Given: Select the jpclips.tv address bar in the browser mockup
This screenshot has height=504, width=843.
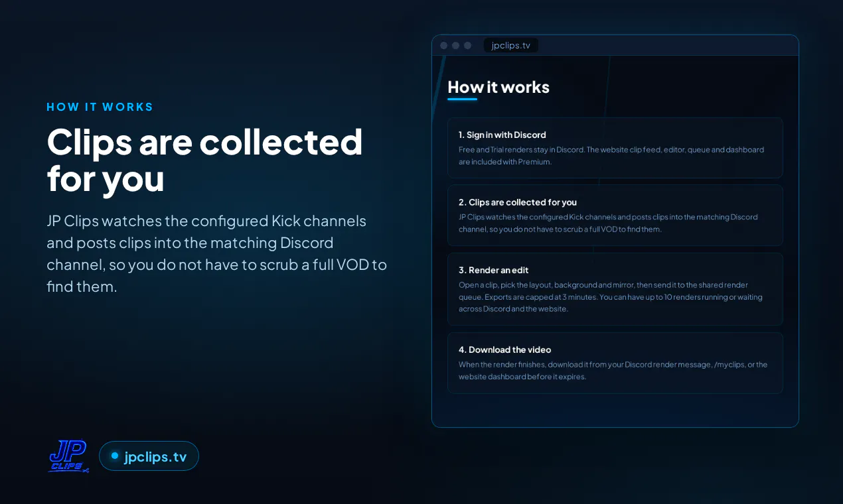Looking at the screenshot, I should point(511,45).
